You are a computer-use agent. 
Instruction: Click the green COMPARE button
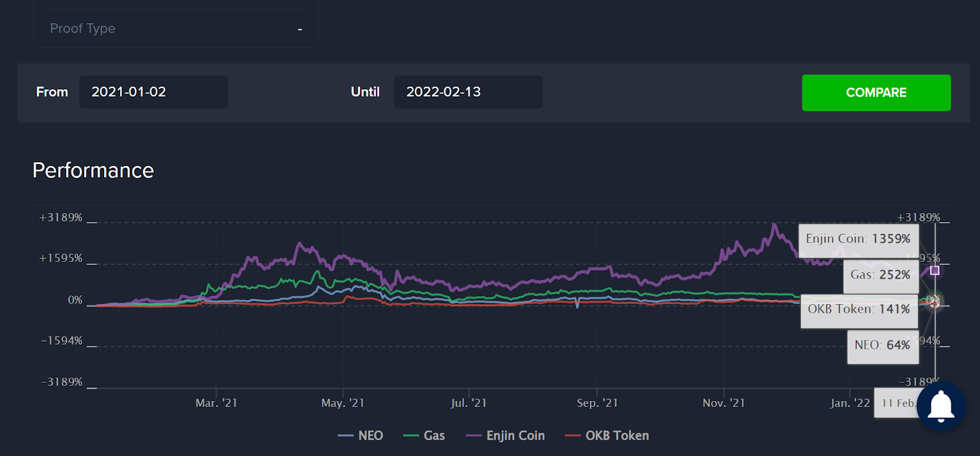876,93
